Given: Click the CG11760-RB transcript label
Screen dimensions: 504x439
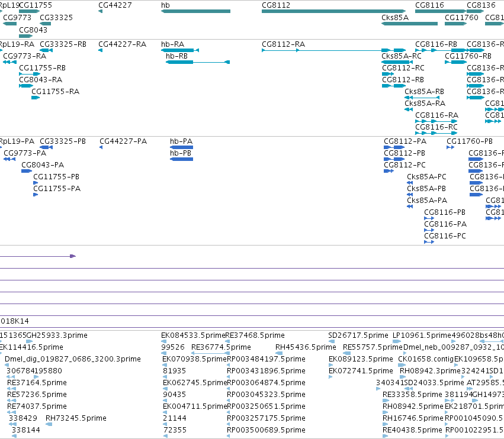Looking at the screenshot, I should [x=468, y=56].
